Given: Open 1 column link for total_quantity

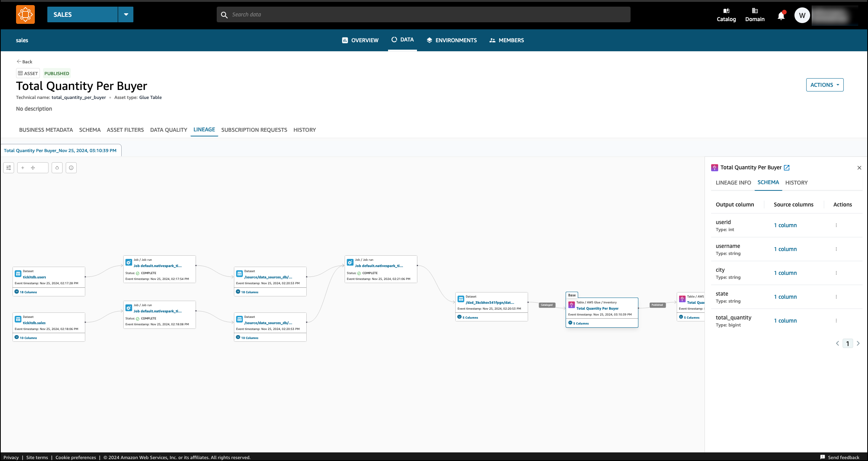Looking at the screenshot, I should tap(785, 321).
